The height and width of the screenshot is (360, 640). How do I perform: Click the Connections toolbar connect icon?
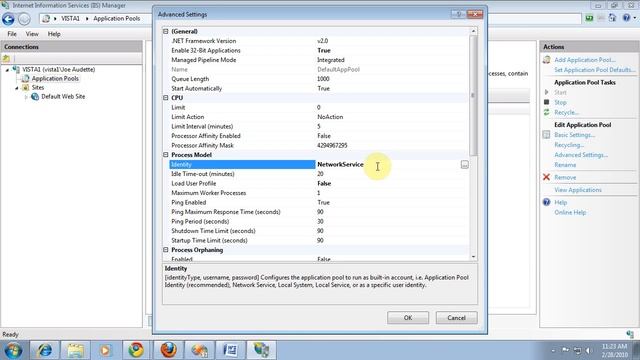tap(6, 59)
